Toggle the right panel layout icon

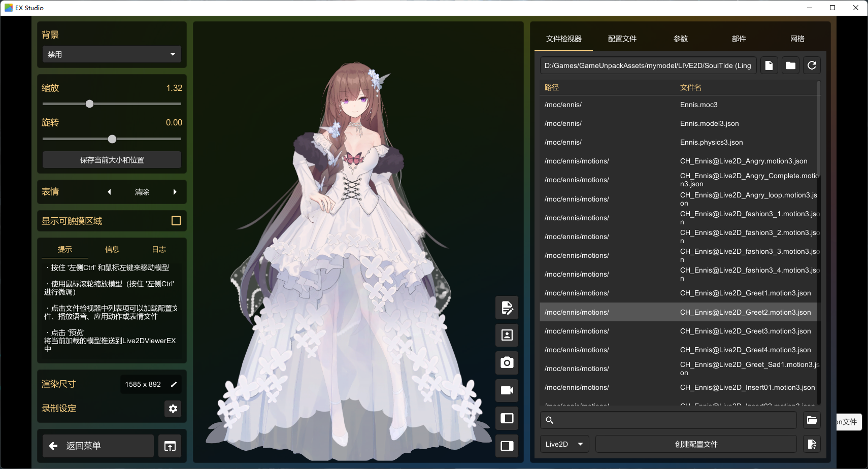coord(507,446)
